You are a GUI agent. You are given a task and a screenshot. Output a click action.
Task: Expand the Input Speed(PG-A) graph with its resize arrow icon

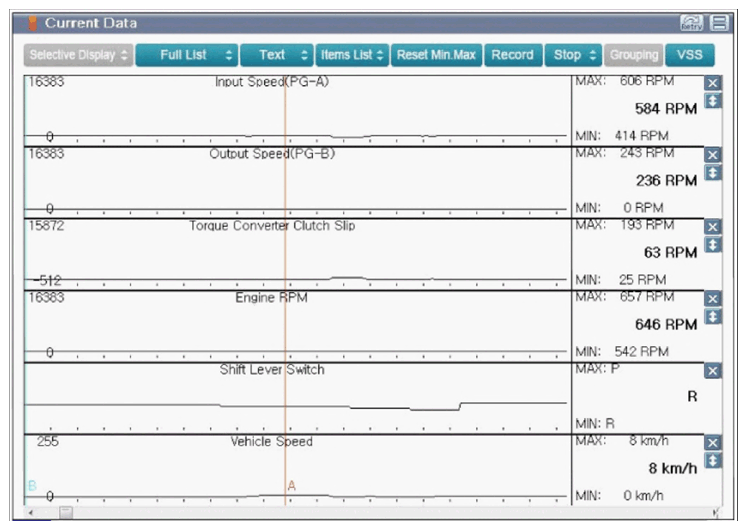pyautogui.click(x=712, y=101)
